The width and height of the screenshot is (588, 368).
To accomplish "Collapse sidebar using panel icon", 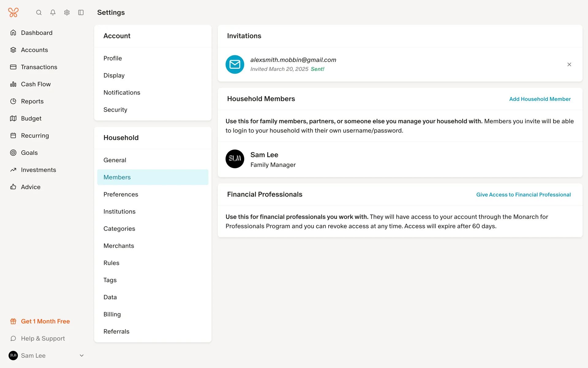I will point(81,13).
